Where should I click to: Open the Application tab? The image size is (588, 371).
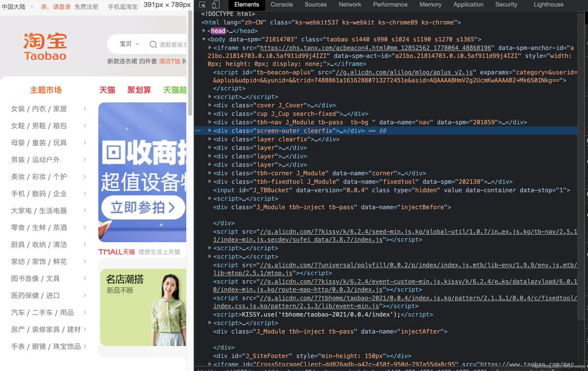pyautogui.click(x=468, y=4)
